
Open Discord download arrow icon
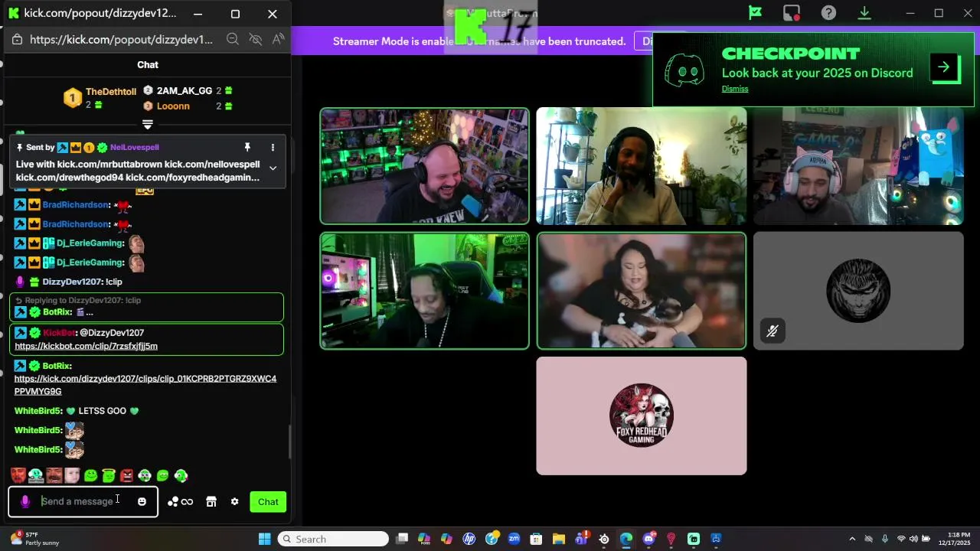pyautogui.click(x=864, y=13)
